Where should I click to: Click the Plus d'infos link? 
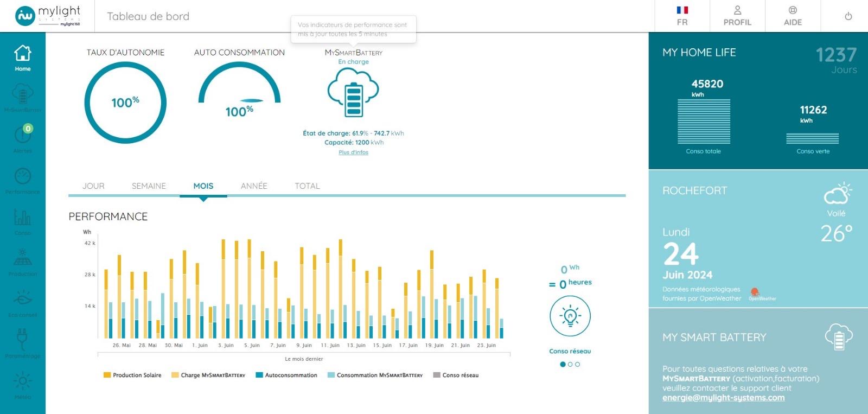point(353,152)
